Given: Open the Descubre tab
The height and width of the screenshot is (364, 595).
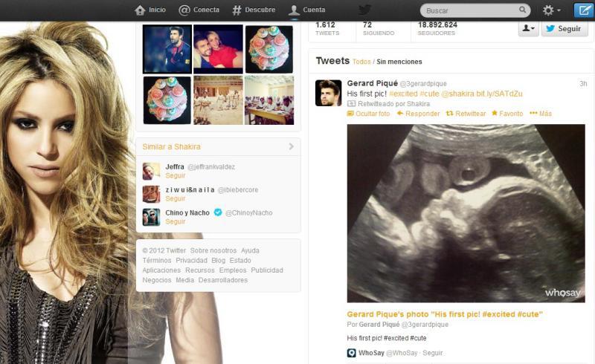Looking at the screenshot, I should pyautogui.click(x=254, y=10).
